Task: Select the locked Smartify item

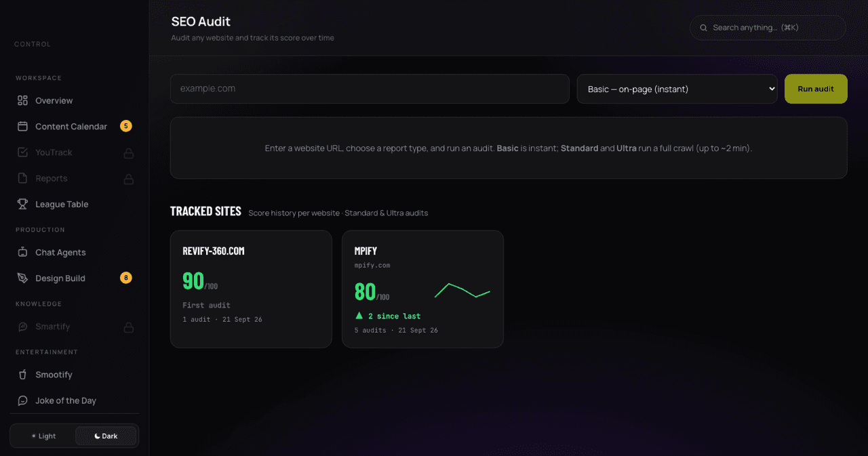Action: tap(75, 327)
